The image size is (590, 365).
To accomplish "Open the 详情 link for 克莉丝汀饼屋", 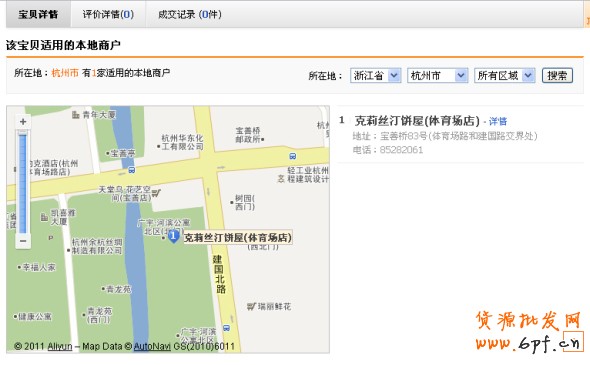I will click(x=497, y=121).
